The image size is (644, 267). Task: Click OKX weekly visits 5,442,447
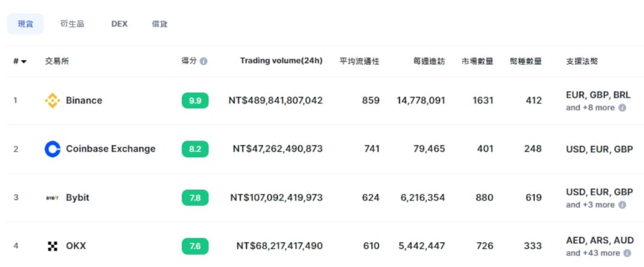pyautogui.click(x=422, y=246)
